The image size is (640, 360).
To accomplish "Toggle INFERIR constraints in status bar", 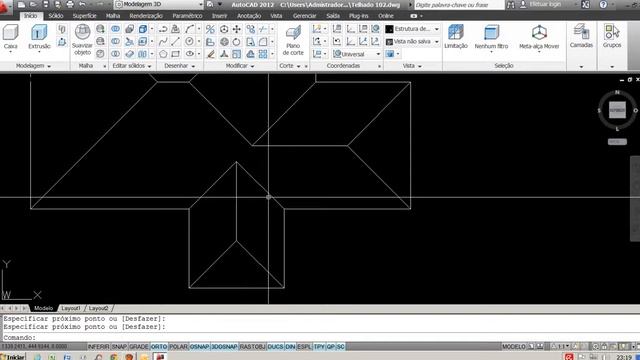I will (x=98, y=347).
